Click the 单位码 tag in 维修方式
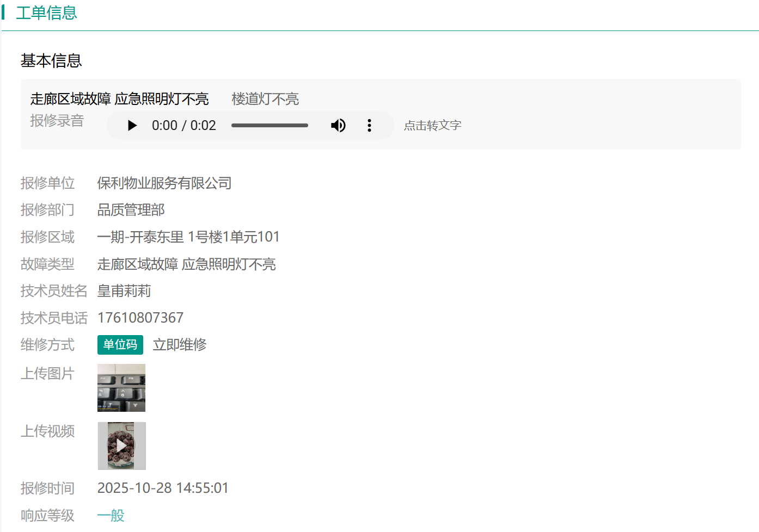 pyautogui.click(x=120, y=345)
